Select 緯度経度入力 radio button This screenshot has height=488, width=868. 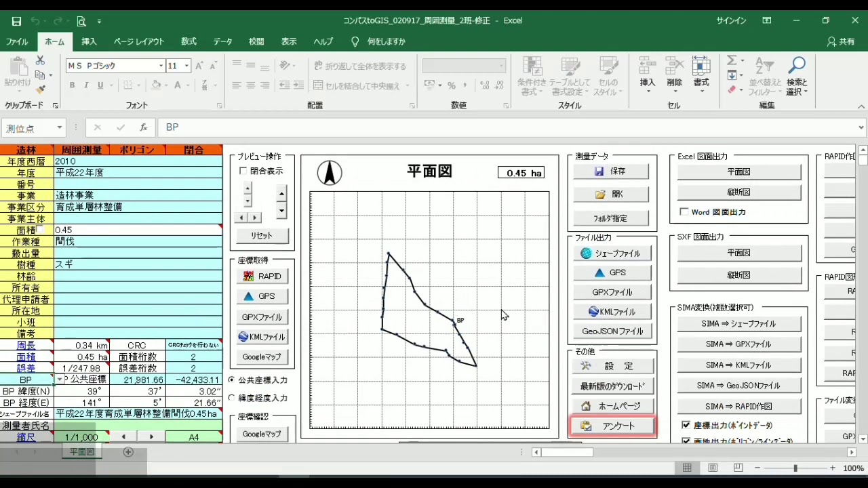(232, 398)
